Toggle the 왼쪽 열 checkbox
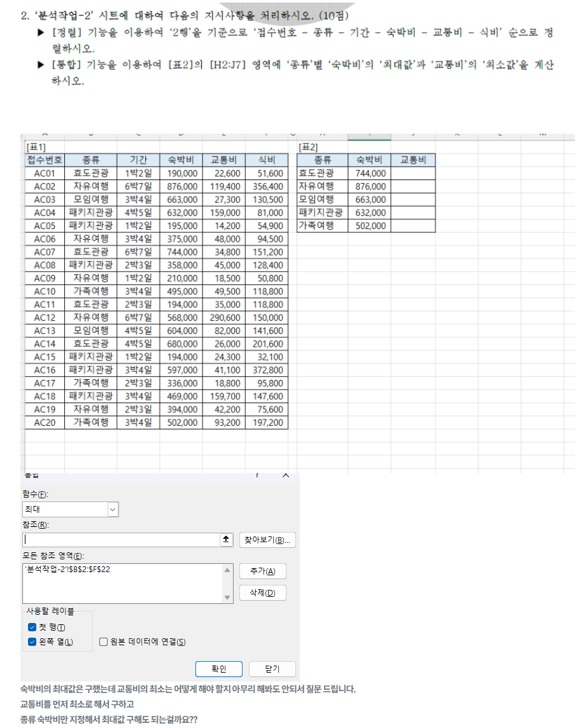 (32, 641)
